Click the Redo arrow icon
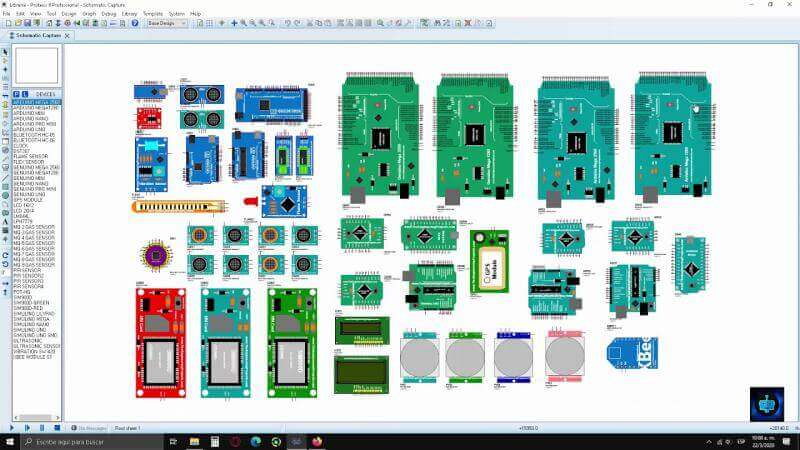 pos(297,23)
